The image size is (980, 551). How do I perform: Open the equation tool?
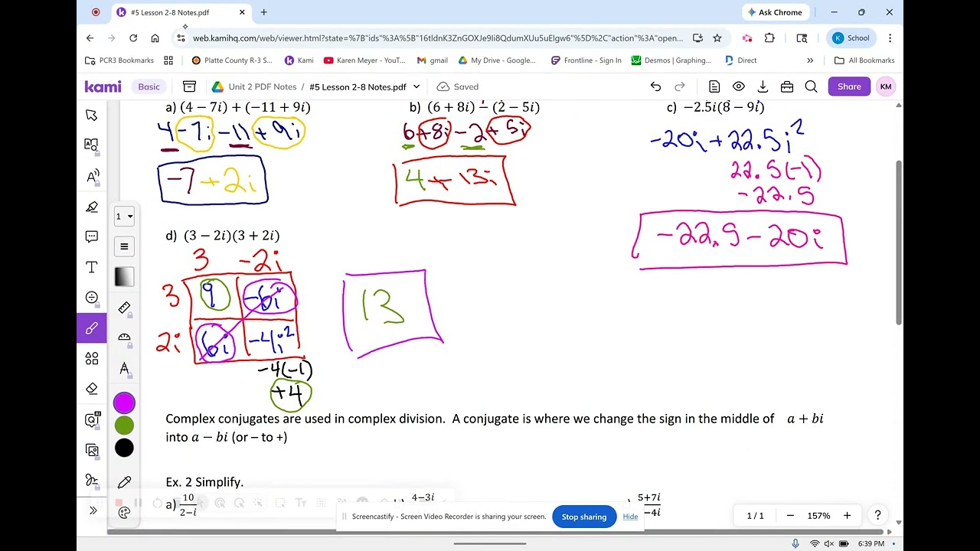click(92, 298)
